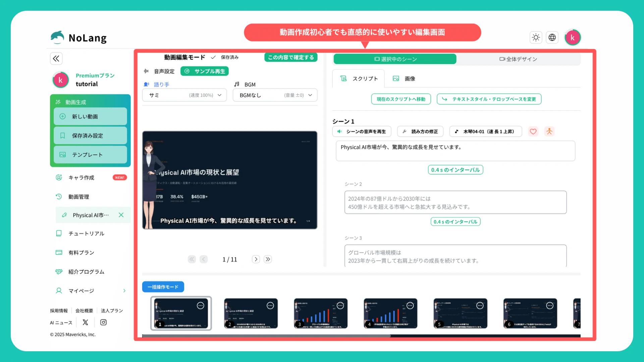
Task: Open options menu on scene 6 thumbnail
Action: click(x=550, y=305)
